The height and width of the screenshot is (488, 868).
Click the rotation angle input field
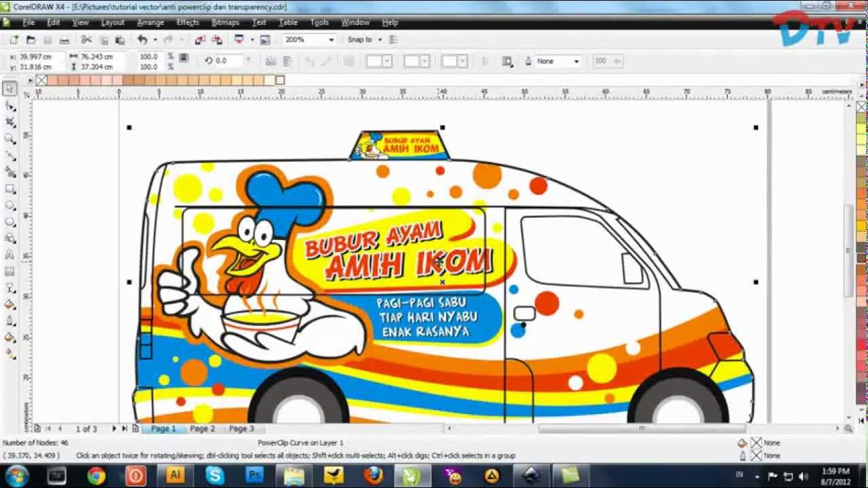[229, 61]
